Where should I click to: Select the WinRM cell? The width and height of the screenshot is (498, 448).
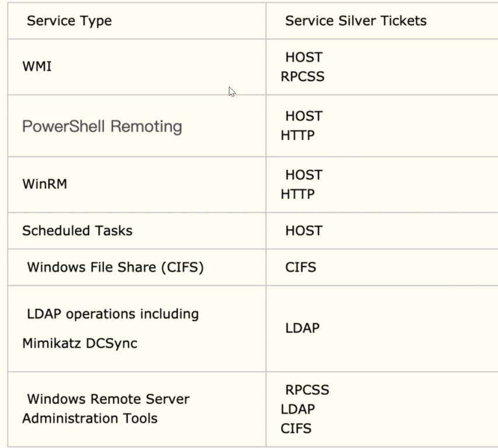(44, 184)
